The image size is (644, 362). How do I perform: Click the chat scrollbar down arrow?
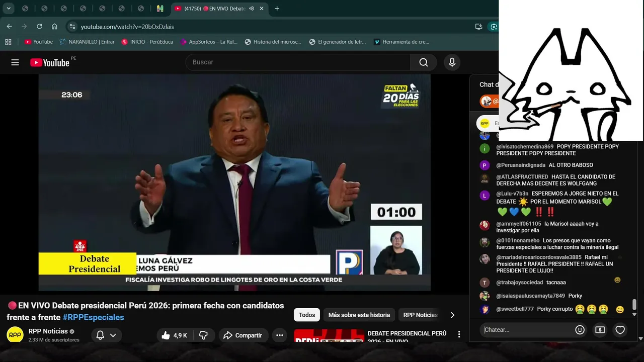coord(634,314)
